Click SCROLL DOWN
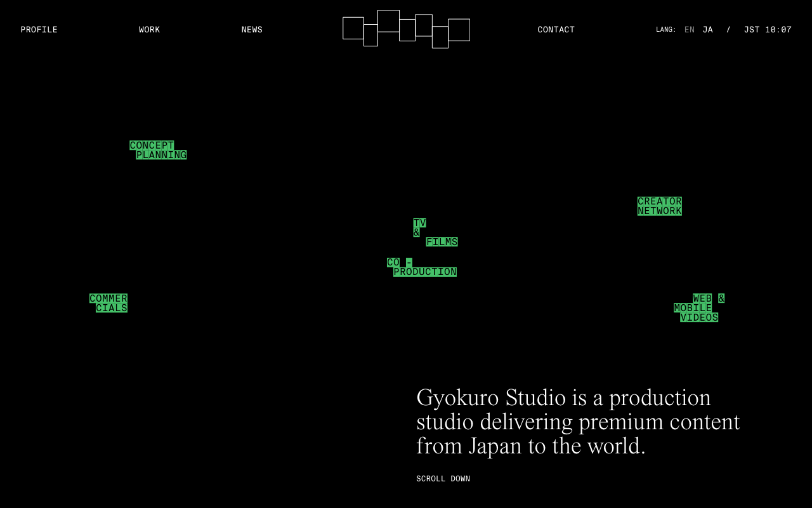This screenshot has width=812, height=508. pos(443,479)
